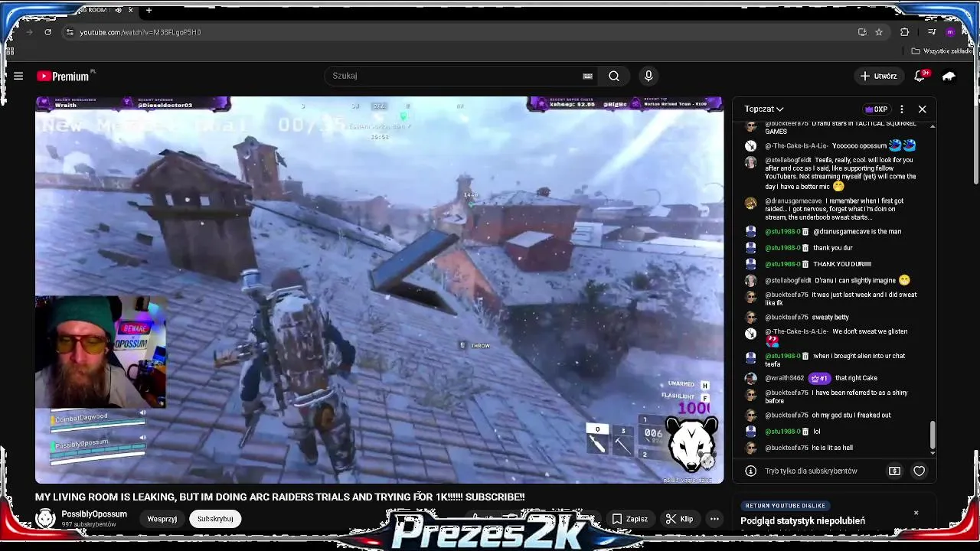Close the Return YouTube Dislike panel

[916, 512]
